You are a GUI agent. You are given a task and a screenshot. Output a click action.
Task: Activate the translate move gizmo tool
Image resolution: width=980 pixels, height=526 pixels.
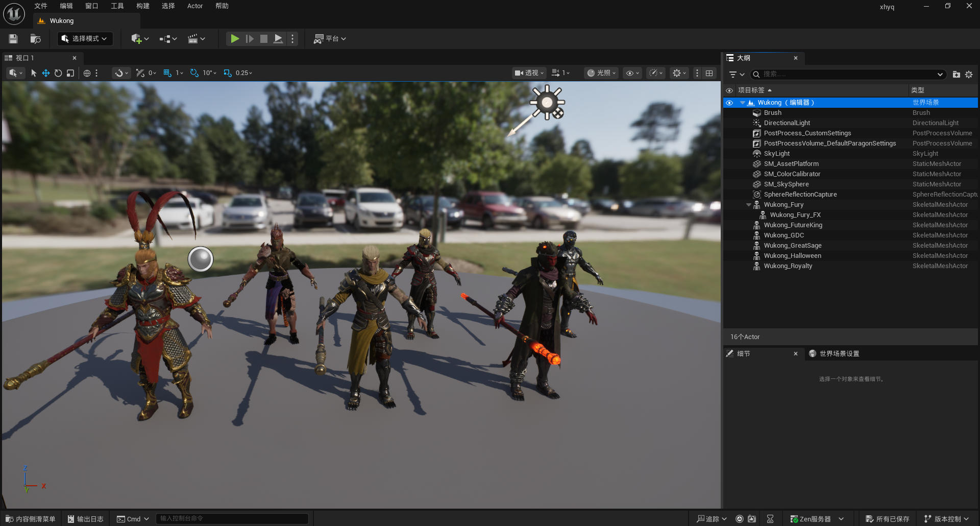(46, 73)
